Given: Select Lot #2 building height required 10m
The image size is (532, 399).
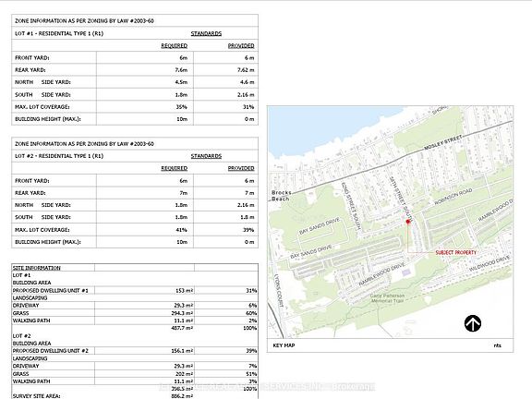Looking at the screenshot, I should click(182, 242).
